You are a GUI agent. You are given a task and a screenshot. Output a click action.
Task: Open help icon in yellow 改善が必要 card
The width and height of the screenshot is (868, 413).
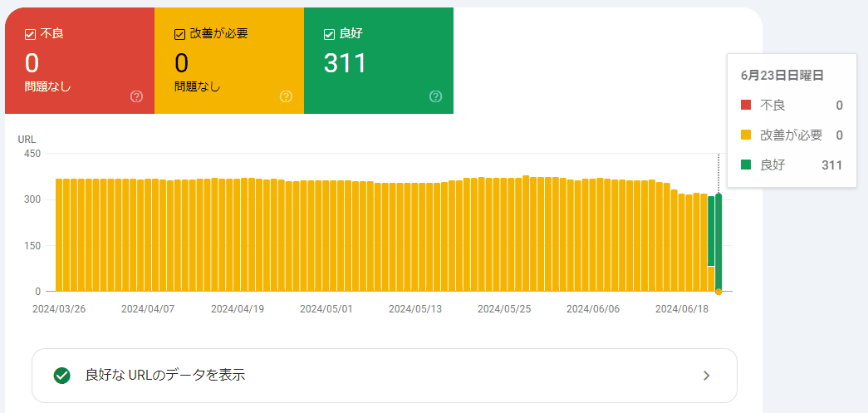pyautogui.click(x=286, y=97)
